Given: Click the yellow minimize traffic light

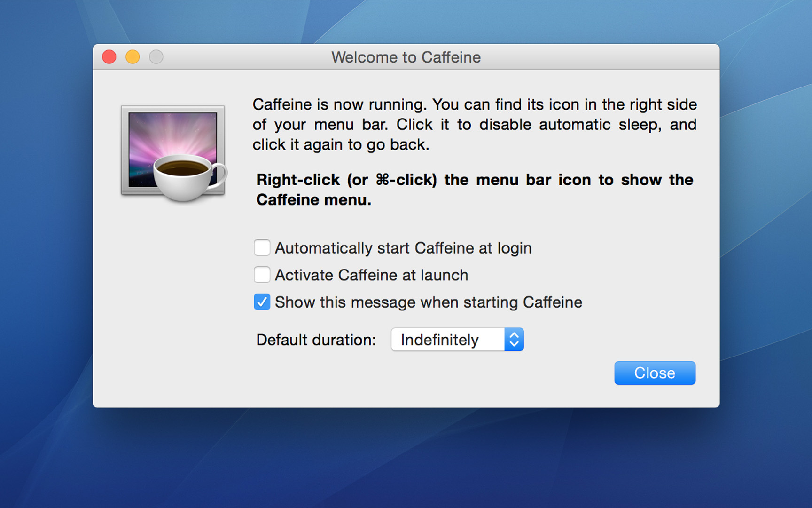Looking at the screenshot, I should click(132, 56).
